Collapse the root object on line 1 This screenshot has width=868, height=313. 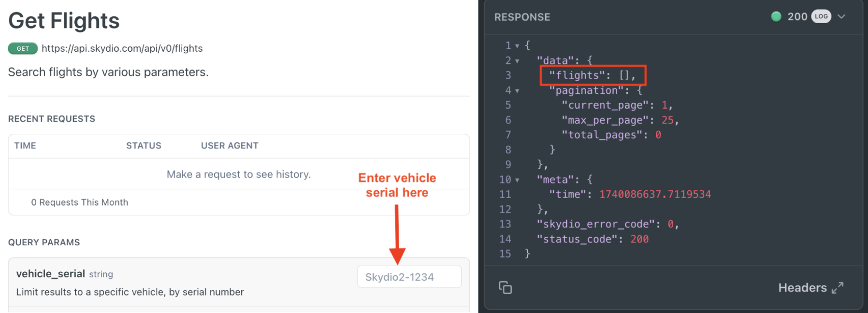point(517,46)
